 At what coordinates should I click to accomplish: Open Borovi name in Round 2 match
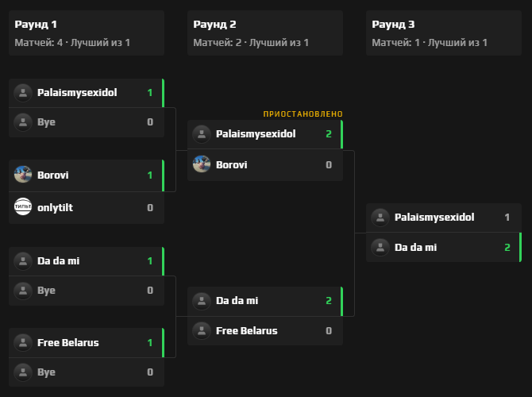[x=232, y=165]
